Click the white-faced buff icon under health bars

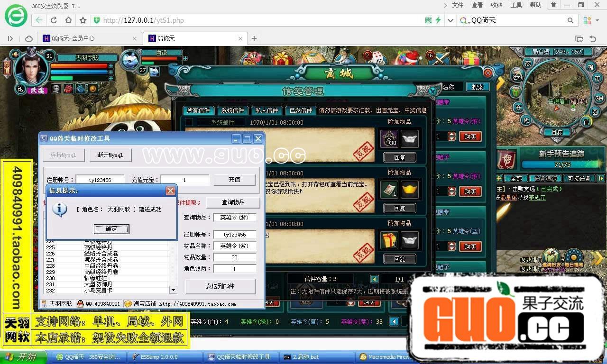tap(56, 88)
